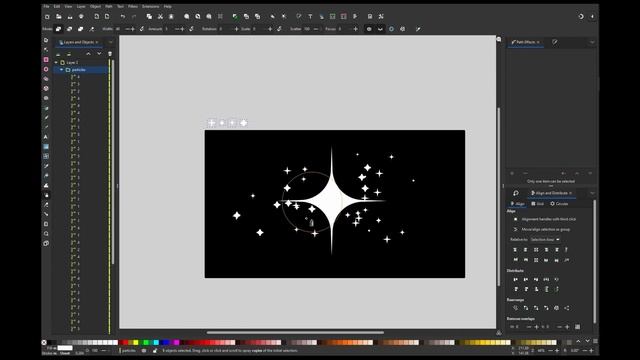Select the Layer 1 row
The width and height of the screenshot is (640, 360).
(x=81, y=62)
